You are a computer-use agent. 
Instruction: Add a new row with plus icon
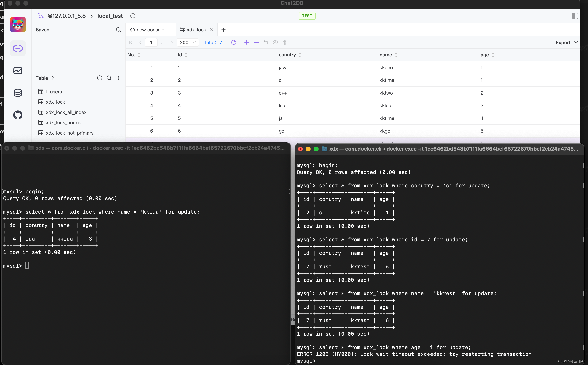(x=247, y=42)
